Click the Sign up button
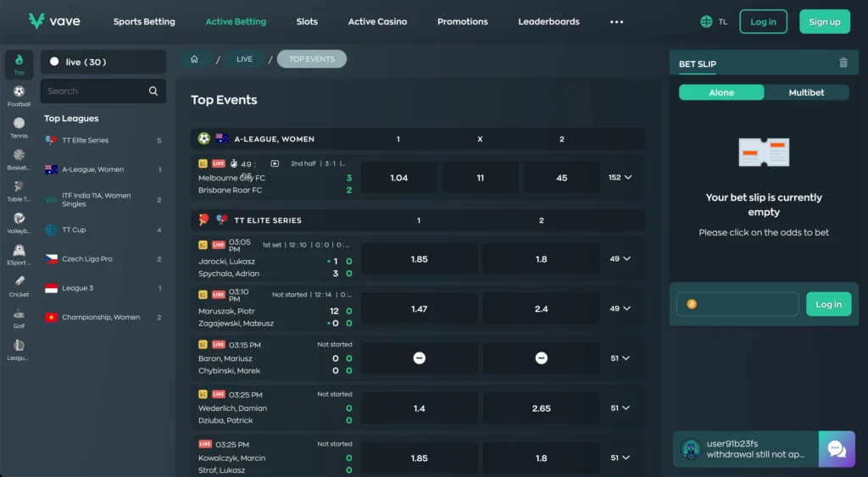 [824, 21]
